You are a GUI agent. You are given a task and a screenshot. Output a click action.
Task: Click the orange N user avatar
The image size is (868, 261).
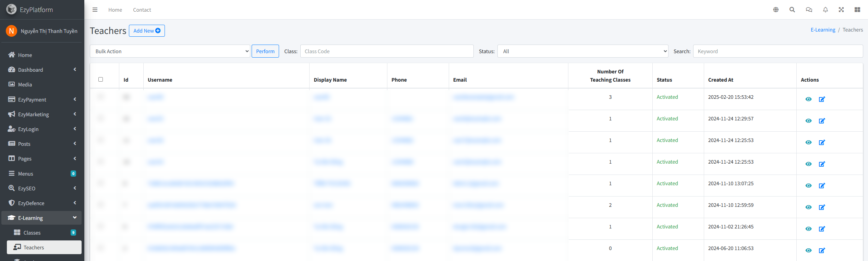(11, 31)
